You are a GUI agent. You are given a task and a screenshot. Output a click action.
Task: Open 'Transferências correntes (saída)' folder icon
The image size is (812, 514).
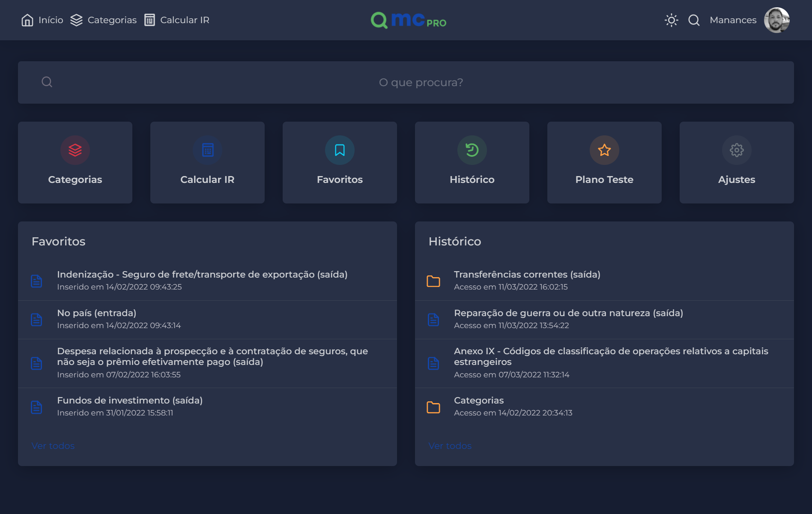pyautogui.click(x=433, y=281)
